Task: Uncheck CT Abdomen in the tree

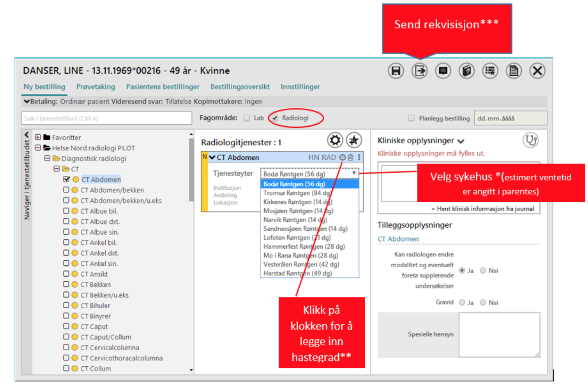Action: [66, 179]
